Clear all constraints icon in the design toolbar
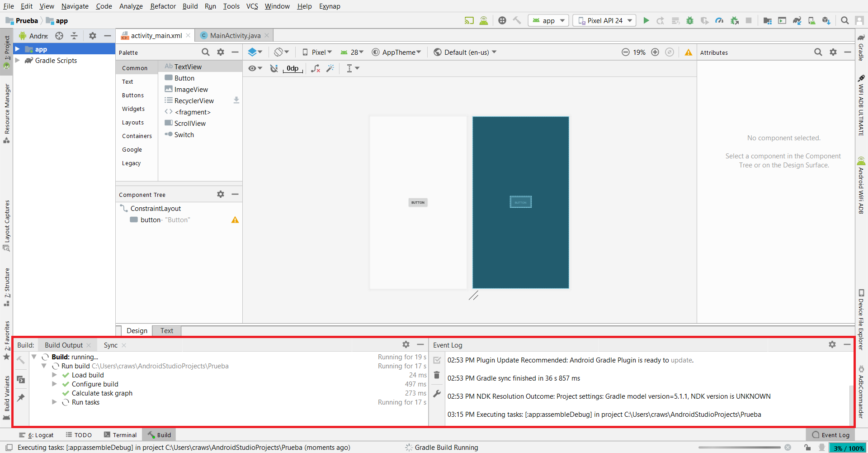 pos(316,68)
